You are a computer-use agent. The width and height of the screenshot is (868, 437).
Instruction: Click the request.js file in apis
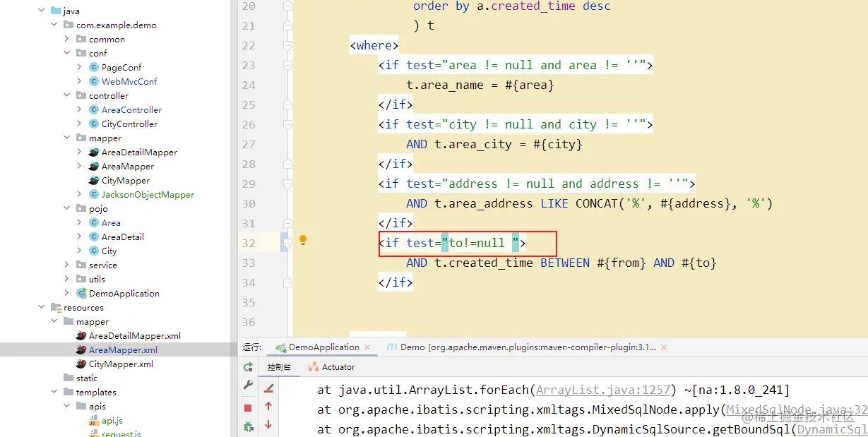click(x=121, y=433)
